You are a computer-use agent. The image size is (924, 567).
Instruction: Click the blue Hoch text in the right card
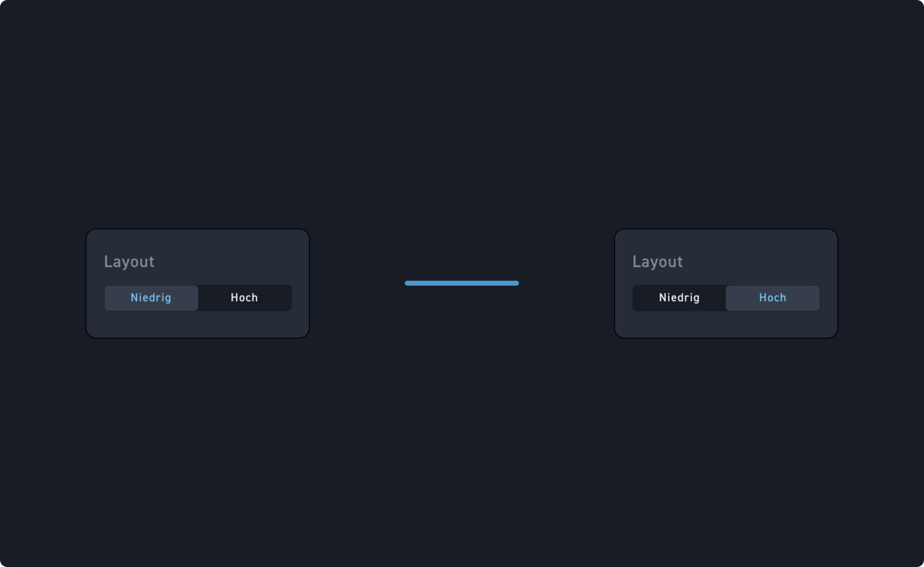[x=773, y=297]
